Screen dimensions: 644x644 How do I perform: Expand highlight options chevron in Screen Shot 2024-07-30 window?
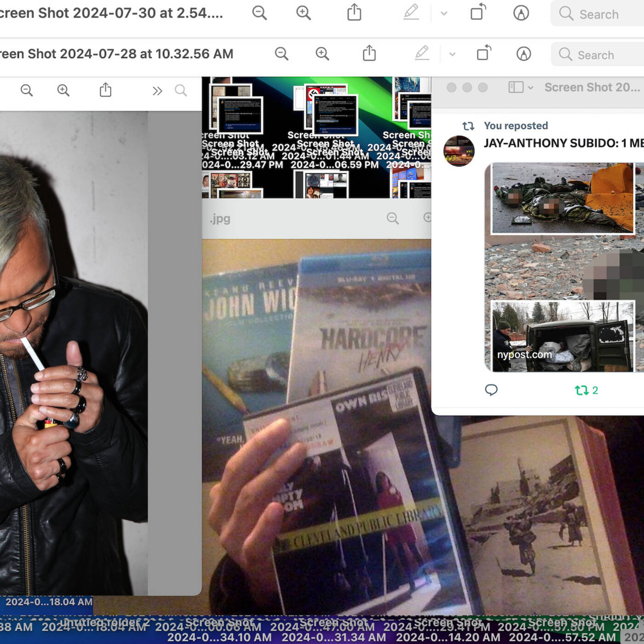click(x=444, y=13)
